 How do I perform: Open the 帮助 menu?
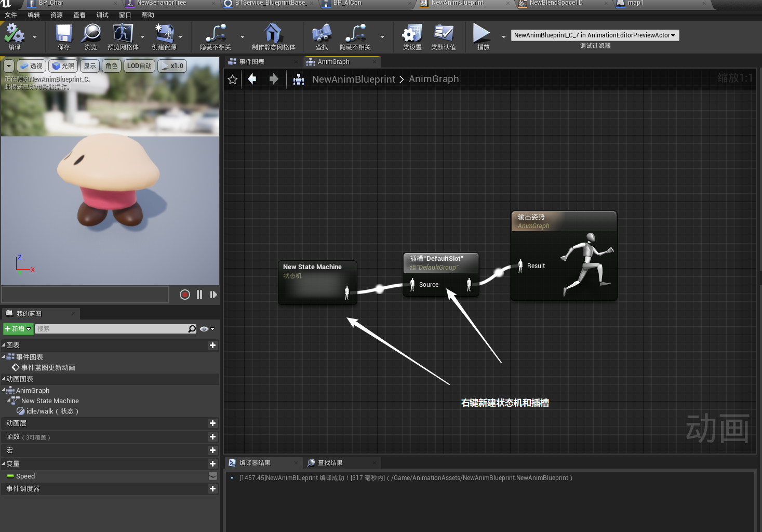148,15
